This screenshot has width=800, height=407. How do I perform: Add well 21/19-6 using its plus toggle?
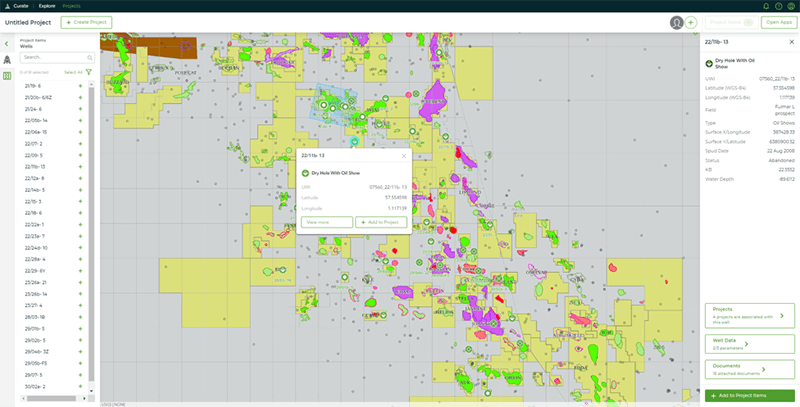(x=80, y=86)
